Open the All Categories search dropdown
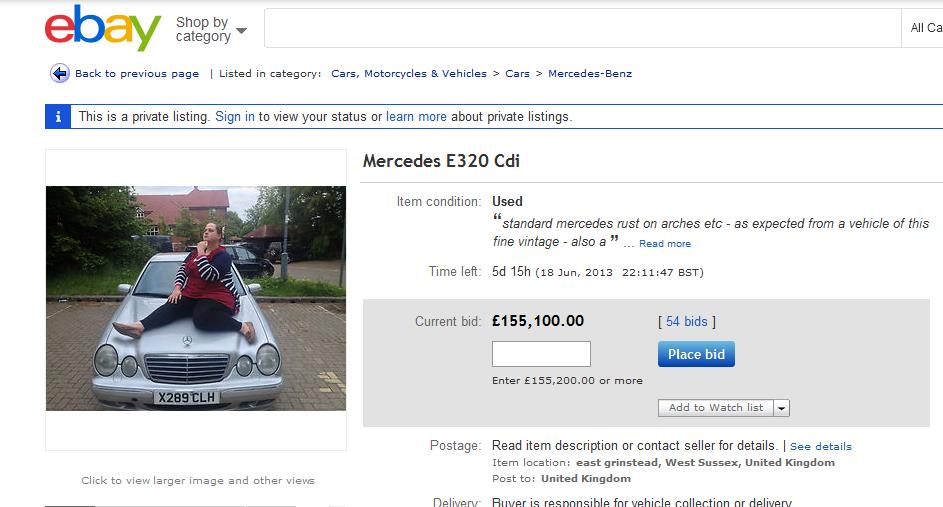Image resolution: width=943 pixels, height=507 pixels. pyautogui.click(x=925, y=28)
